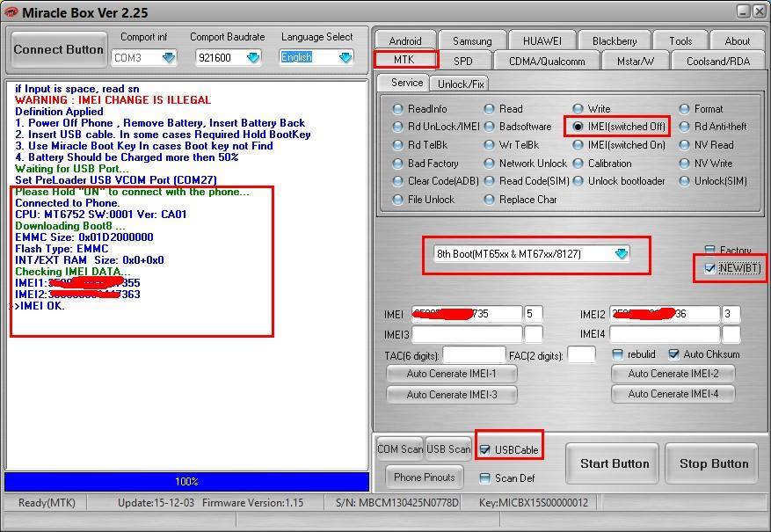
Task: Toggle the rebuild checkbox
Action: (x=617, y=354)
